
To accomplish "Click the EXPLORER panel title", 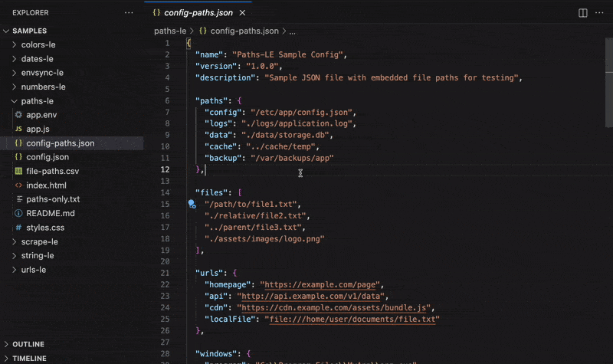I will (x=31, y=13).
